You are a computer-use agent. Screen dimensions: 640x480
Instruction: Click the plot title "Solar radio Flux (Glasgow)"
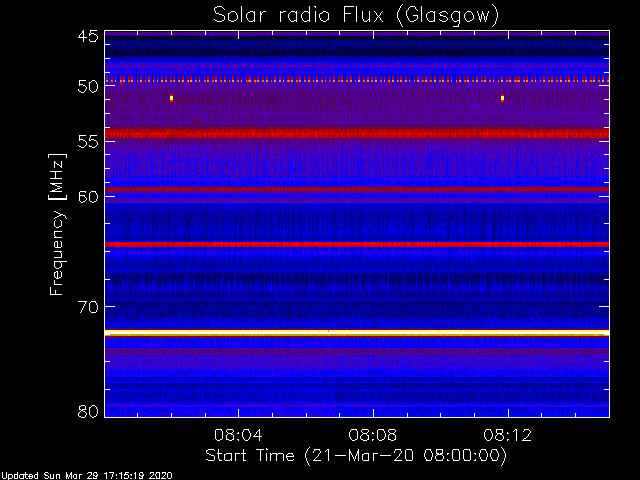[x=356, y=16]
